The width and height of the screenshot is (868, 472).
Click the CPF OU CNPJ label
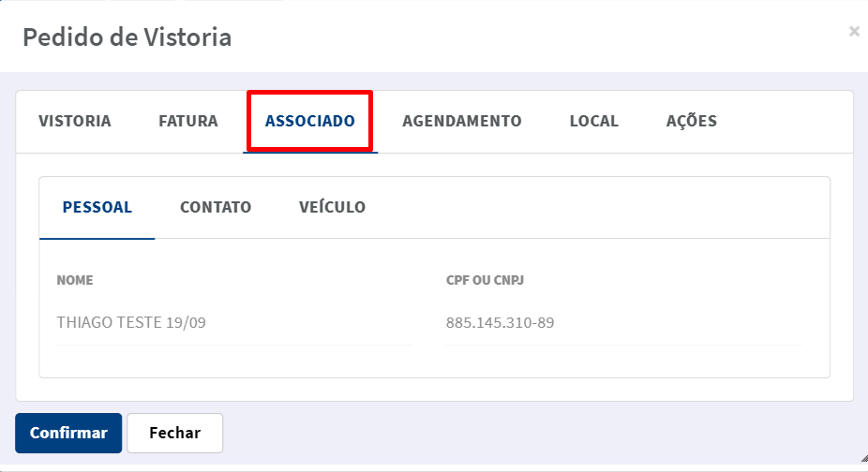pos(485,280)
